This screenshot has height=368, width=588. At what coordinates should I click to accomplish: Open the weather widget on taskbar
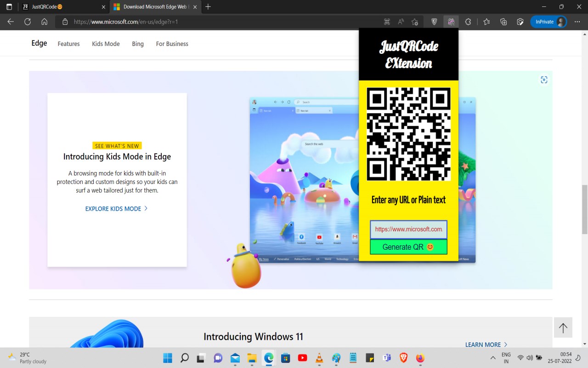pyautogui.click(x=27, y=358)
